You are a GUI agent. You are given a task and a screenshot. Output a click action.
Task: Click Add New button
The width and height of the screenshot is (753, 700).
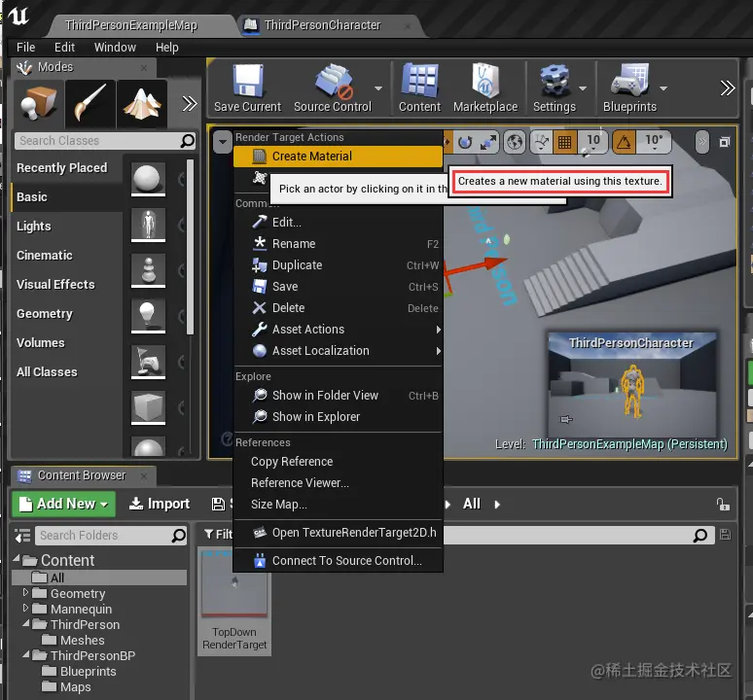(x=64, y=504)
